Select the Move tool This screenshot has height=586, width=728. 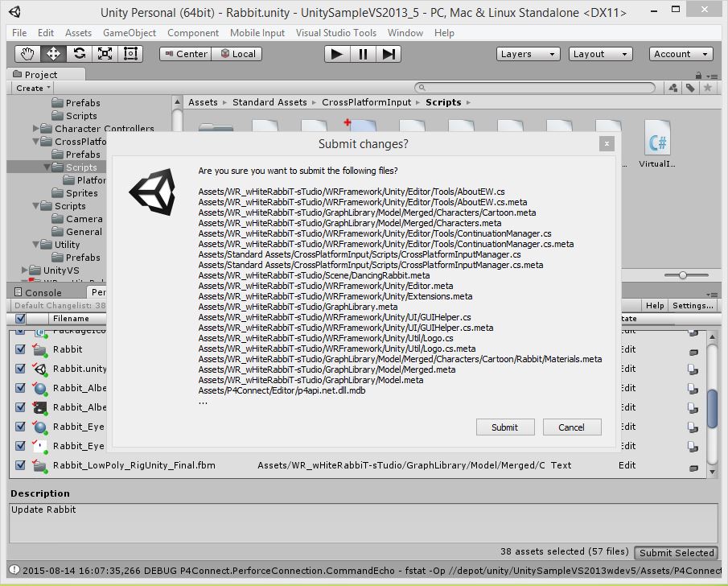(53, 54)
